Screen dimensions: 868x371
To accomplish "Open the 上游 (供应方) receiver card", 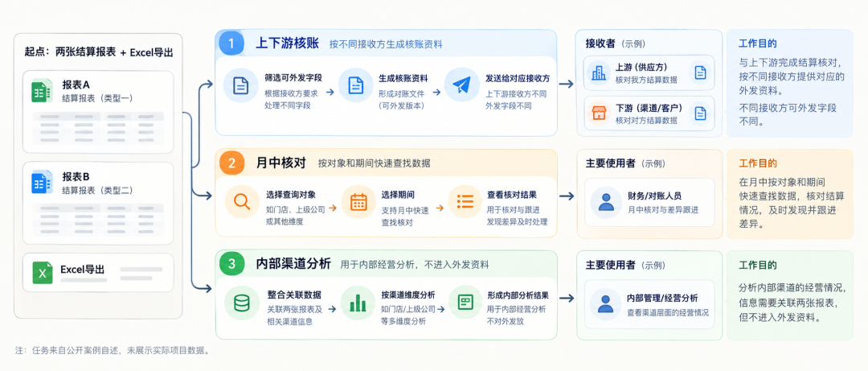I will click(x=649, y=73).
